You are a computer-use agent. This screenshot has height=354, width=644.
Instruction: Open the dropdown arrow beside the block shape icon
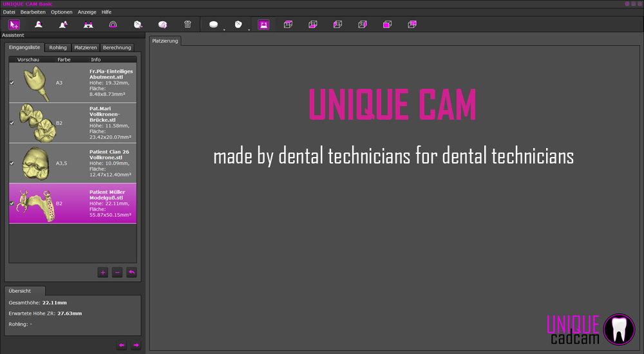(x=249, y=30)
